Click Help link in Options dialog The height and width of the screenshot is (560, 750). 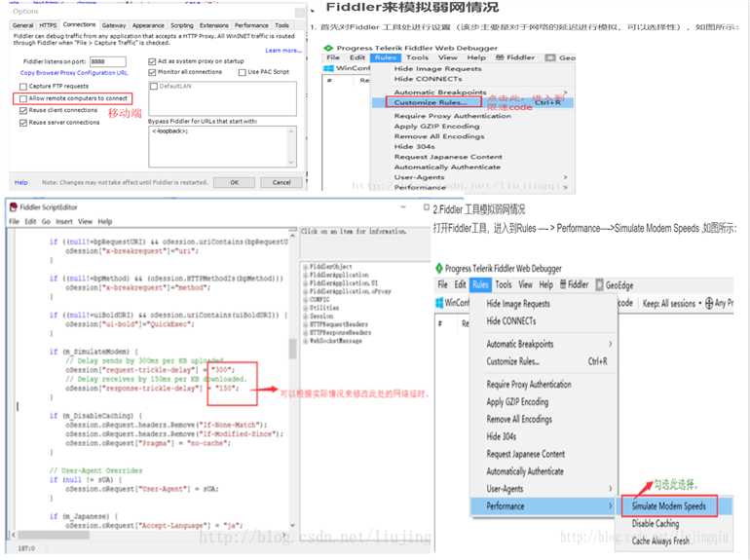(21, 183)
